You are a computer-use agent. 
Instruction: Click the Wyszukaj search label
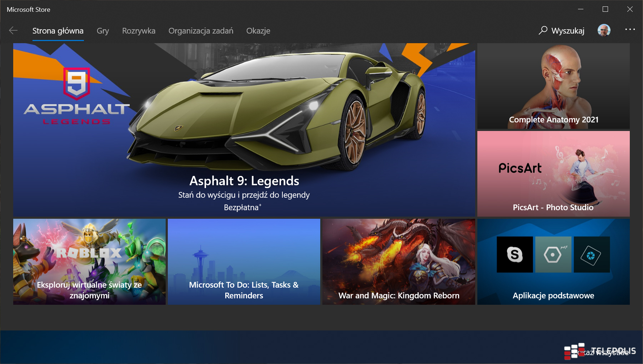tap(568, 31)
